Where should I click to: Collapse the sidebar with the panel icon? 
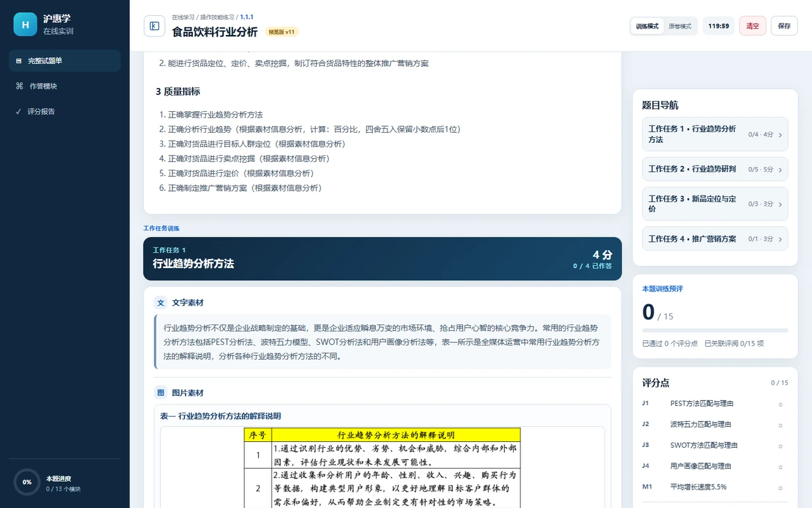pos(154,26)
